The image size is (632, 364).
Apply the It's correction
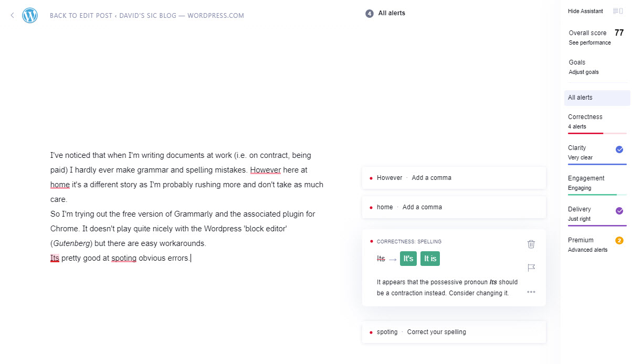click(408, 259)
